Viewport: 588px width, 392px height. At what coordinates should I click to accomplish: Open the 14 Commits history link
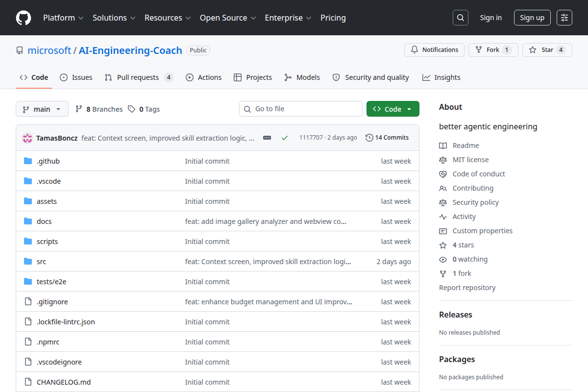point(387,138)
